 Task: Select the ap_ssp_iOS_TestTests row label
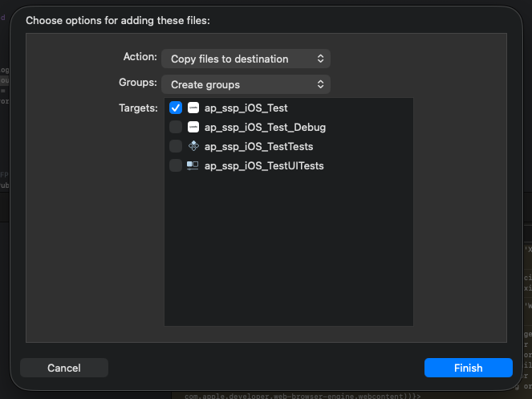point(258,146)
